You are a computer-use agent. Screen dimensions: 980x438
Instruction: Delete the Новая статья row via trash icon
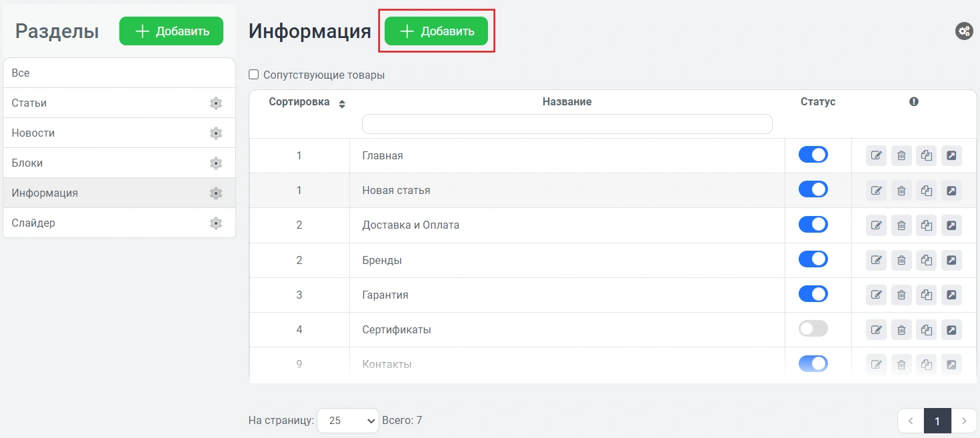[901, 191]
